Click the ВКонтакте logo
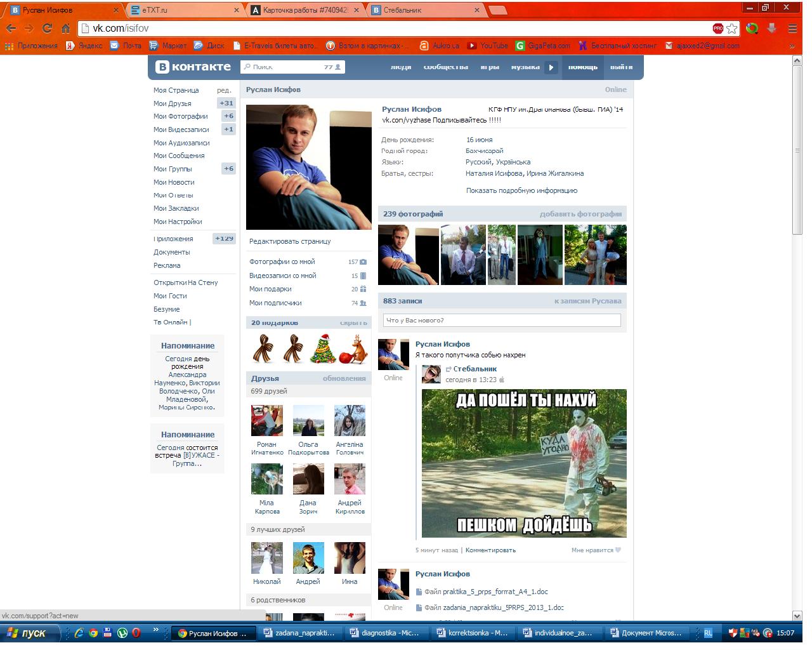The width and height of the screenshot is (812, 650). pos(193,67)
